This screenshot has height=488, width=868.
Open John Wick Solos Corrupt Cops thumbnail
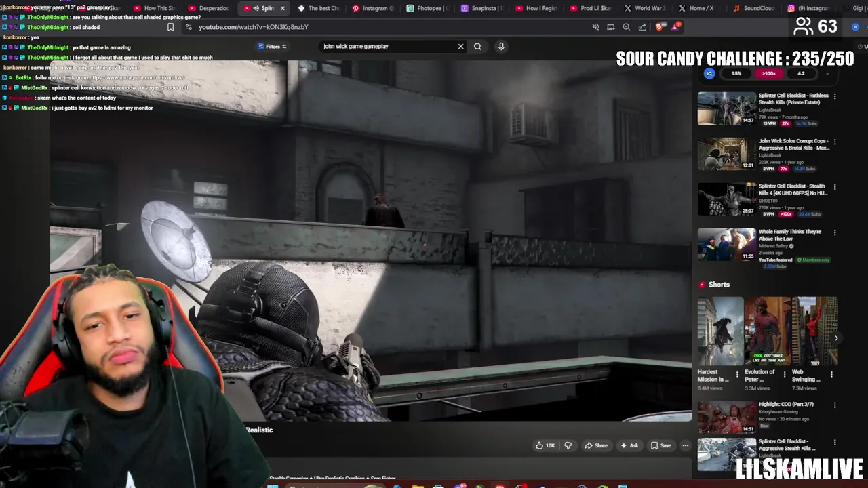[726, 154]
